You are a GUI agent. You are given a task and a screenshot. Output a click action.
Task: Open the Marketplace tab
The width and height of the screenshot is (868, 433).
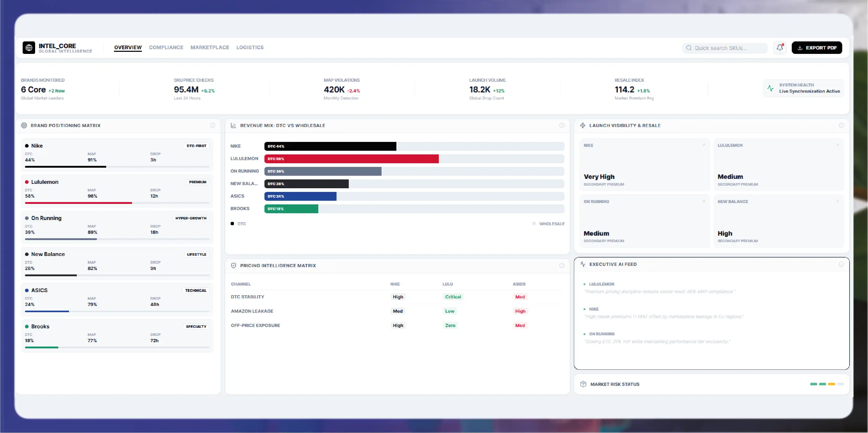210,47
